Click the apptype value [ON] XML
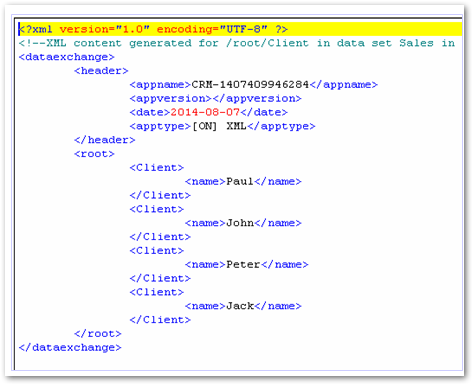The image size is (473, 385). [x=220, y=126]
